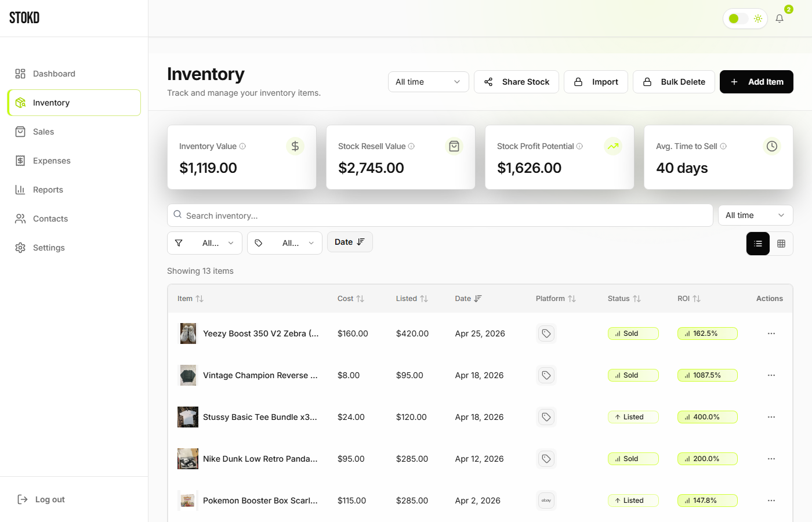Show info for Stock Profit Potential
Image resolution: width=812 pixels, height=522 pixels.
[x=579, y=146]
